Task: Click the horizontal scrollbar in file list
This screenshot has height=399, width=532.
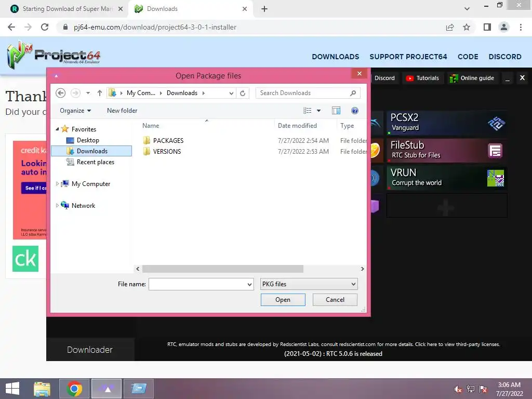Action: point(222,269)
